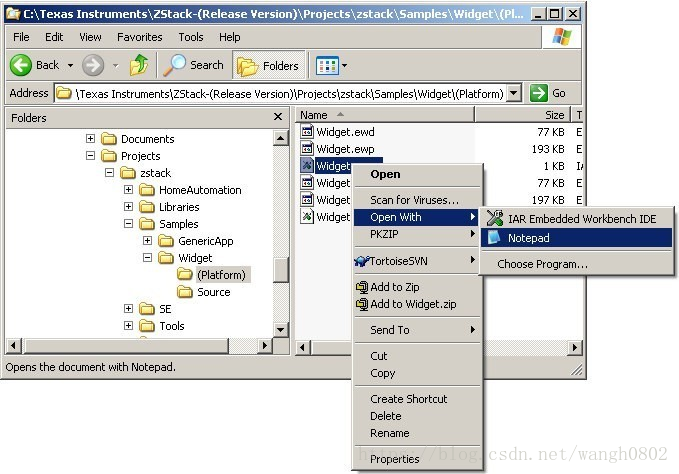Expand the Libraries tree node

[x=128, y=206]
